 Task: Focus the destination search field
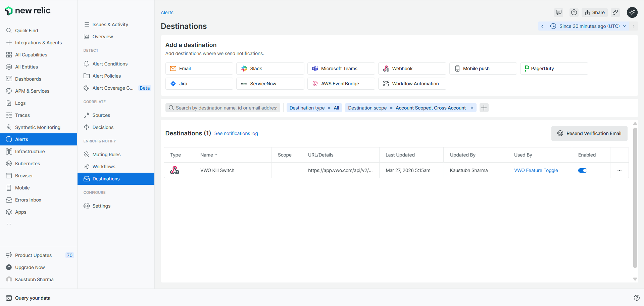(x=223, y=108)
